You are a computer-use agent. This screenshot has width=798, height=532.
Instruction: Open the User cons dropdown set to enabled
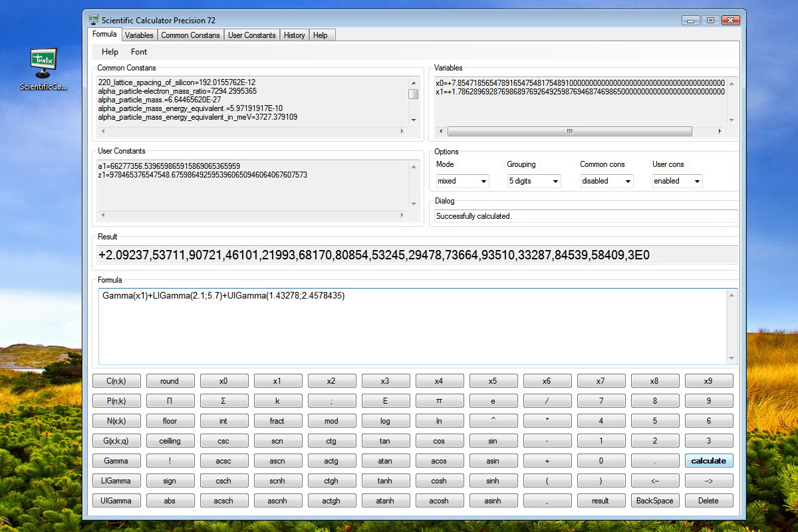pos(678,181)
